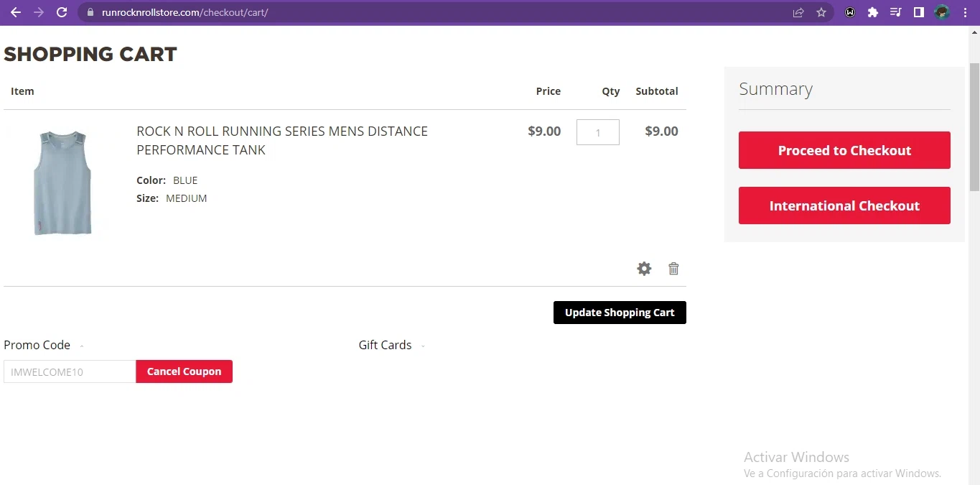Choose International Checkout
This screenshot has height=485, width=980.
click(x=844, y=205)
